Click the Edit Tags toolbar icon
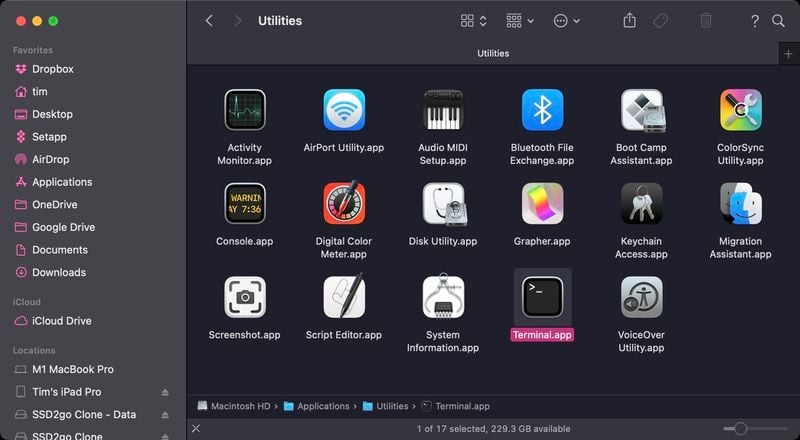The height and width of the screenshot is (440, 800). point(660,21)
